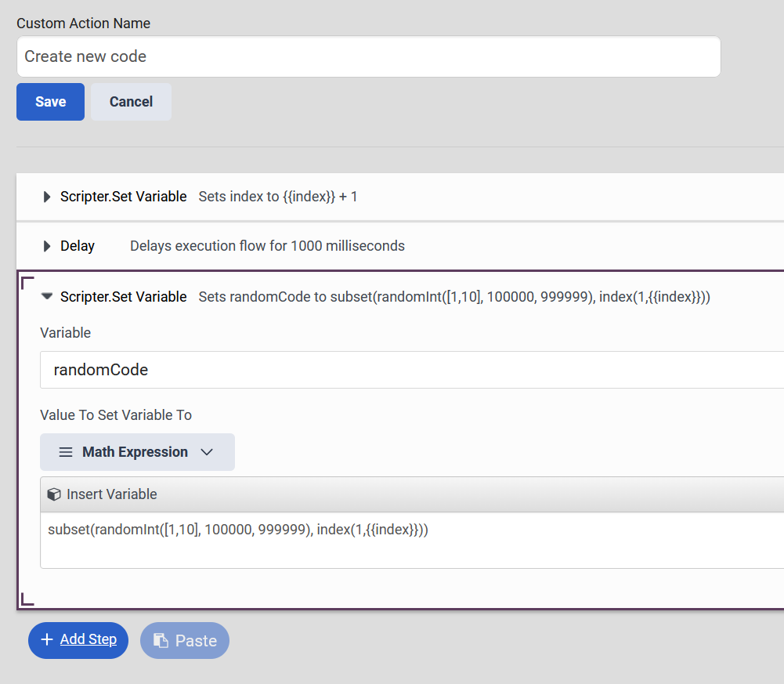Cancel editing the custom action
The width and height of the screenshot is (784, 684).
click(x=131, y=102)
